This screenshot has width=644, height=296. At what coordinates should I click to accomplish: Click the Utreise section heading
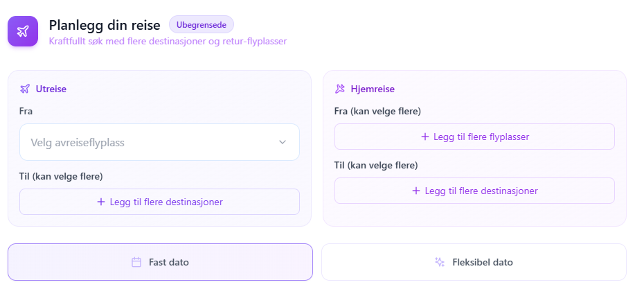pyautogui.click(x=51, y=89)
